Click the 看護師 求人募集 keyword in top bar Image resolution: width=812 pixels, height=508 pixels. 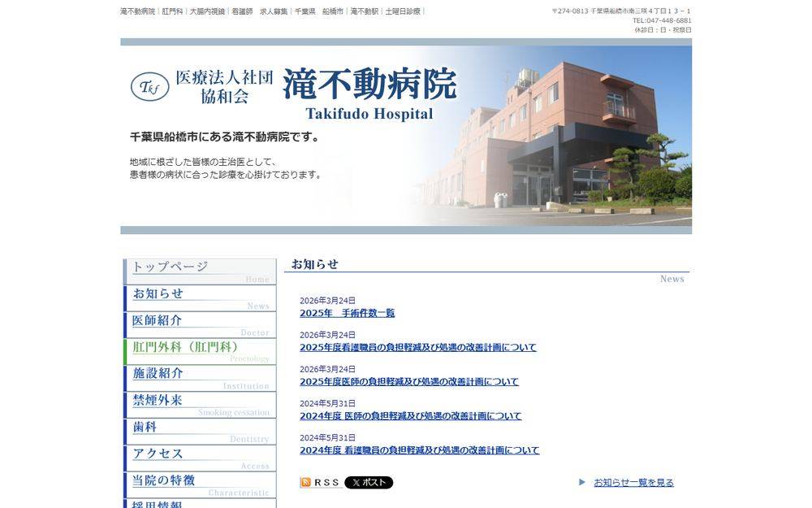pyautogui.click(x=260, y=11)
